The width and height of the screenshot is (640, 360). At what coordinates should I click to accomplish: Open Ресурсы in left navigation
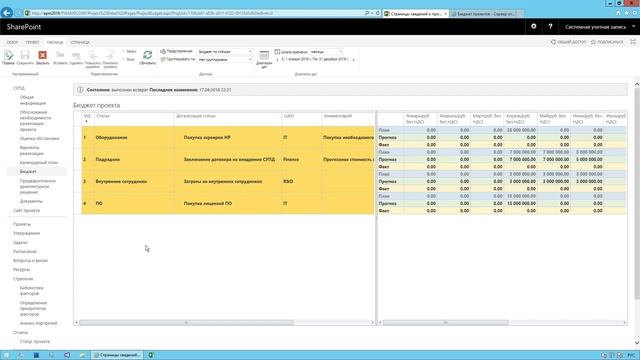(x=21, y=269)
